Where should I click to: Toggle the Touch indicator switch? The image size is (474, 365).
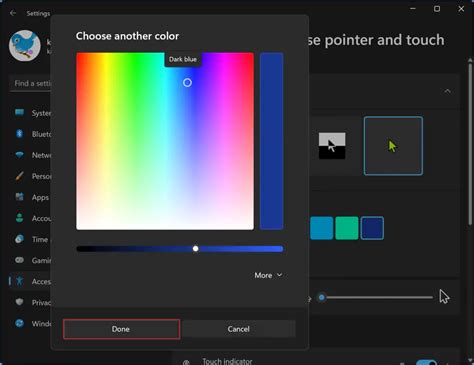(427, 362)
